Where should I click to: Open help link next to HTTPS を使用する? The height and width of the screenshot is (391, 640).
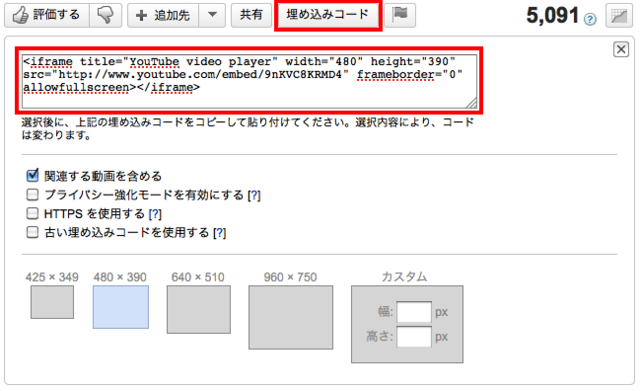coord(155,214)
